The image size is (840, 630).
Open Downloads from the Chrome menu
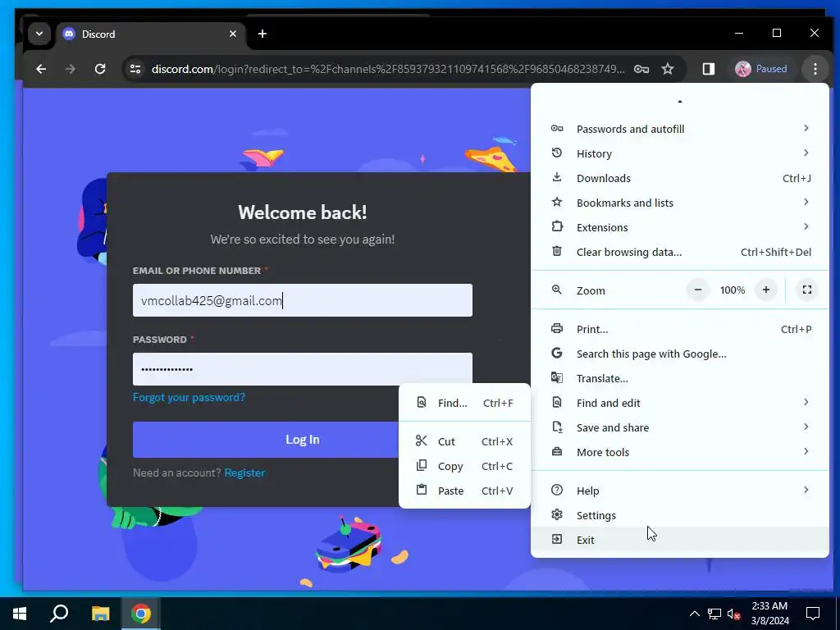[680, 178]
